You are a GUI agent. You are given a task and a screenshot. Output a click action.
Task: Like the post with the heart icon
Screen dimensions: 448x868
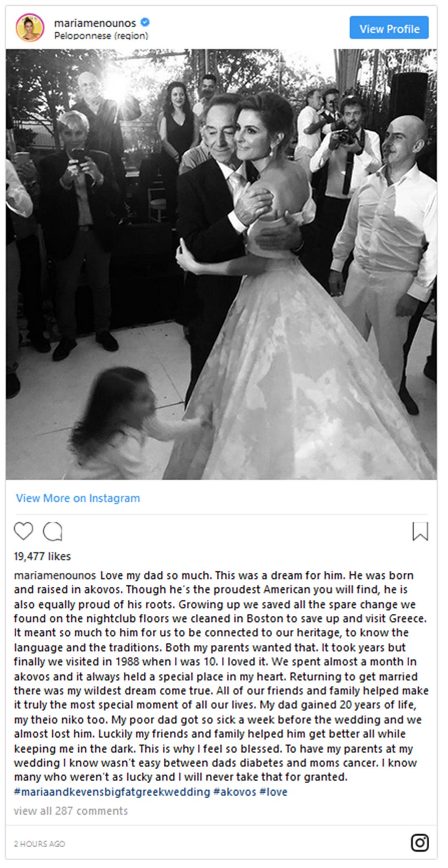23,531
